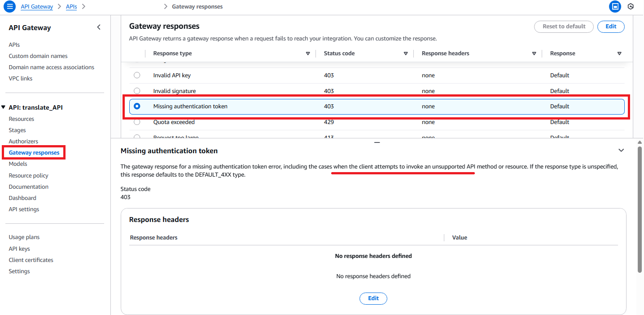Open Client certificates in sidebar
This screenshot has height=315, width=644.
31,260
